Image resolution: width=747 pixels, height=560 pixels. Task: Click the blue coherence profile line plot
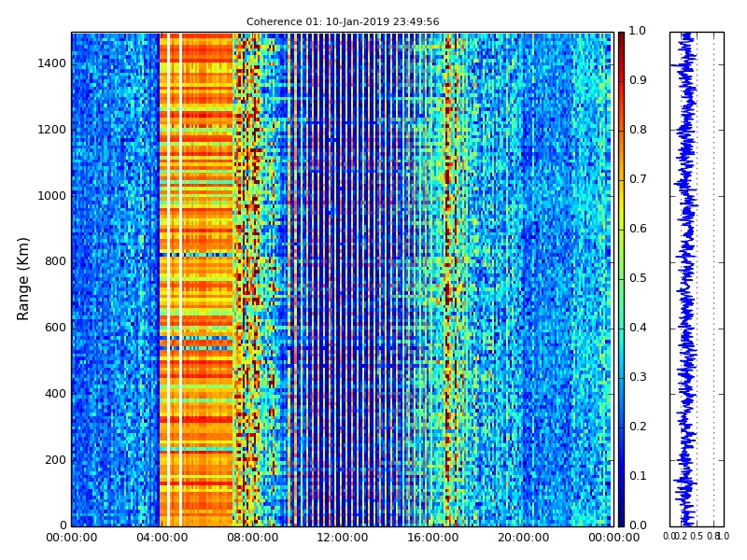click(x=686, y=279)
